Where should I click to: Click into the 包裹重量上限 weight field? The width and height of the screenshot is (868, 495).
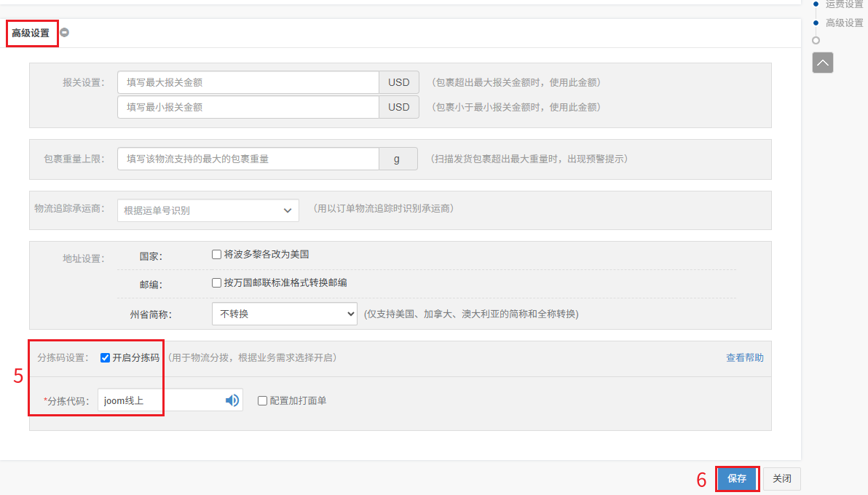pos(248,158)
